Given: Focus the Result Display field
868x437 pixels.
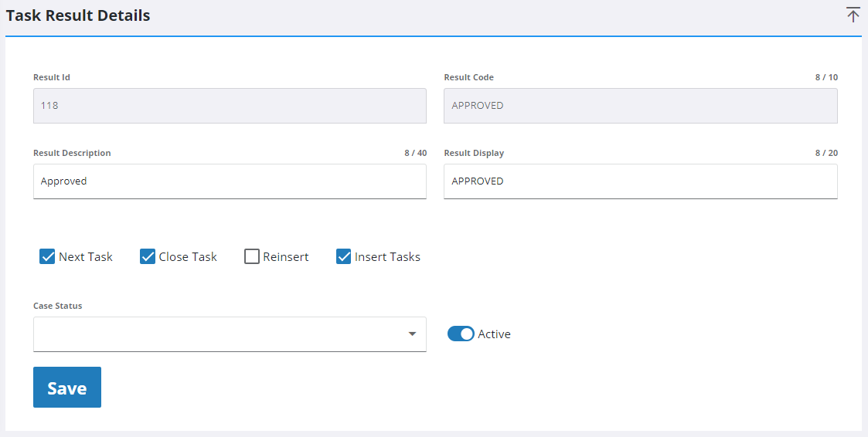Looking at the screenshot, I should tap(641, 181).
